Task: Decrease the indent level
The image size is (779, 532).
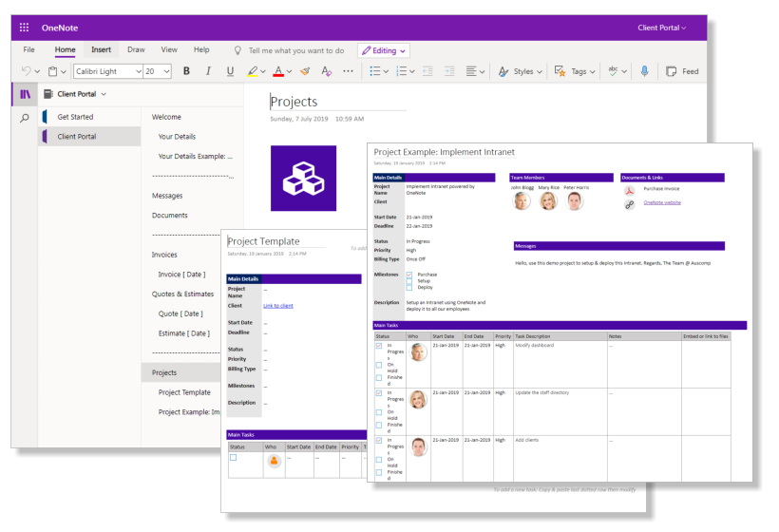Action: [427, 71]
